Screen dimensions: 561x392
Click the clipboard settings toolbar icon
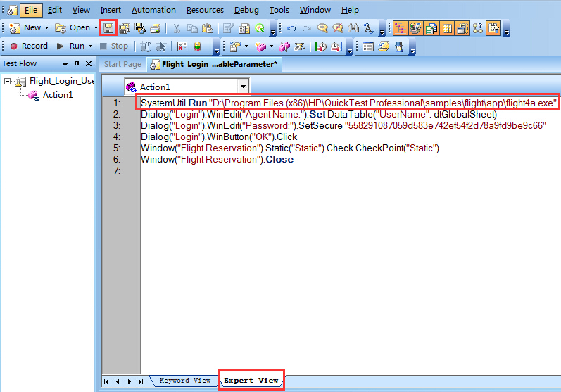[244, 28]
